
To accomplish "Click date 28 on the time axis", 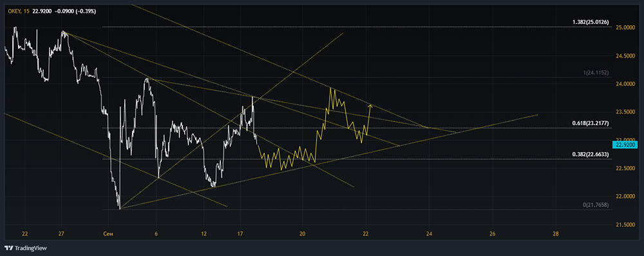I will click(x=556, y=234).
